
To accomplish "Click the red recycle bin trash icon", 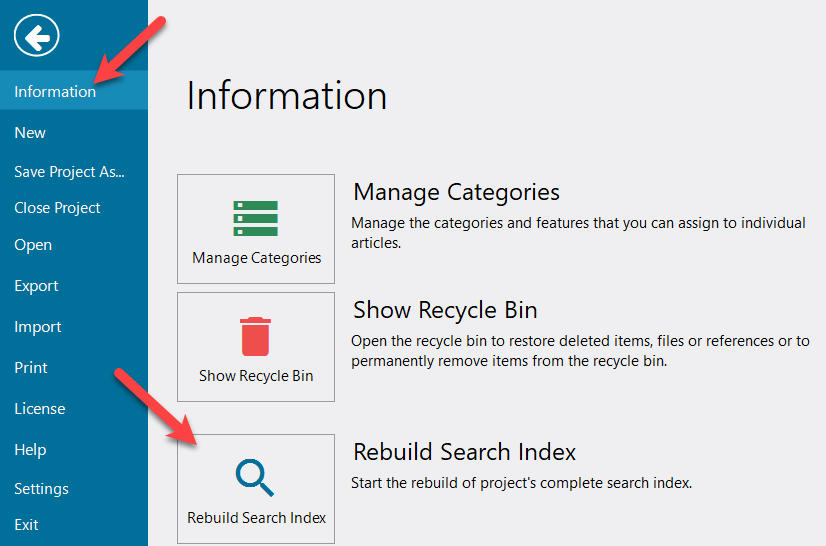I will 256,336.
